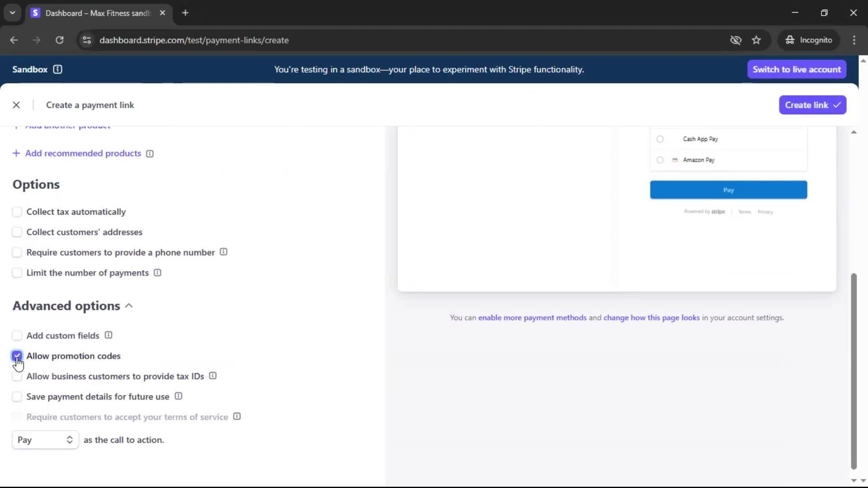868x488 pixels.
Task: Click info icon next to phone number option
Action: [x=223, y=252]
